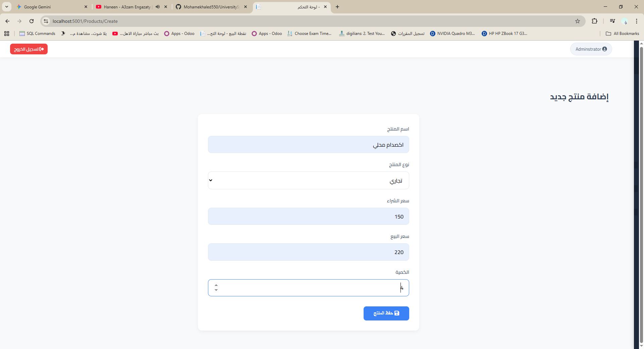Screen dimensions: 644x349
Task: Reload the page with refresh icon
Action: (x=32, y=21)
